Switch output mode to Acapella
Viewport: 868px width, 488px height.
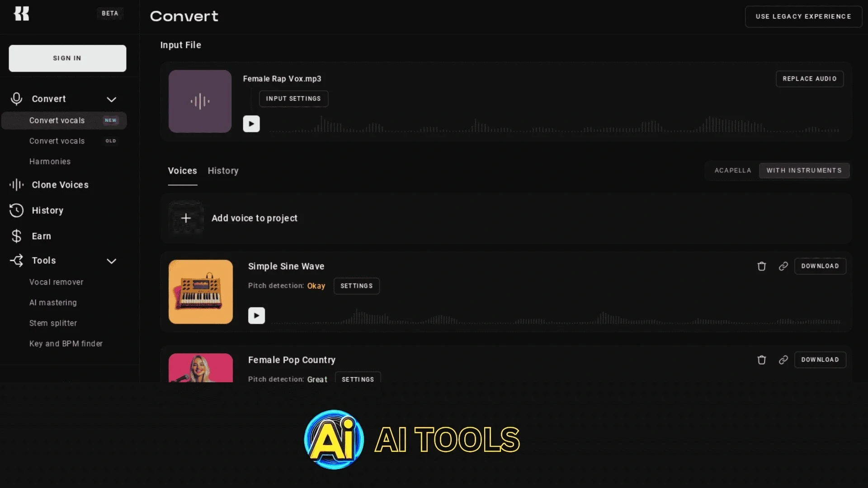tap(732, 170)
